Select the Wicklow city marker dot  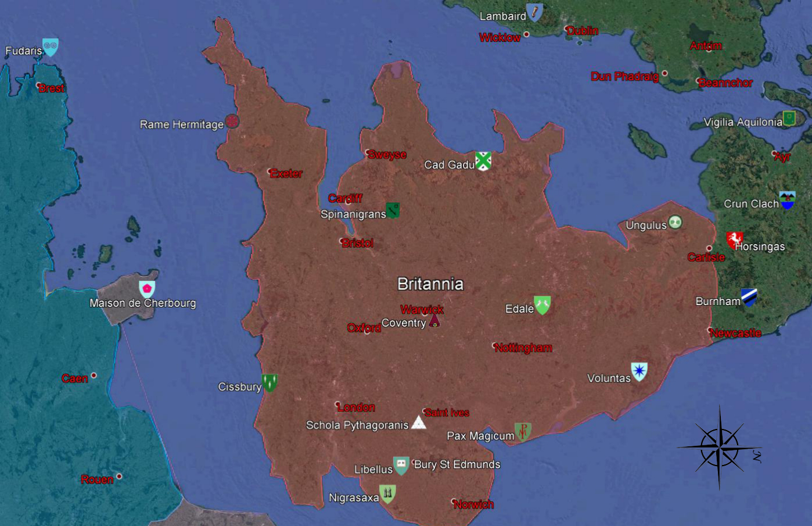pyautogui.click(x=527, y=34)
